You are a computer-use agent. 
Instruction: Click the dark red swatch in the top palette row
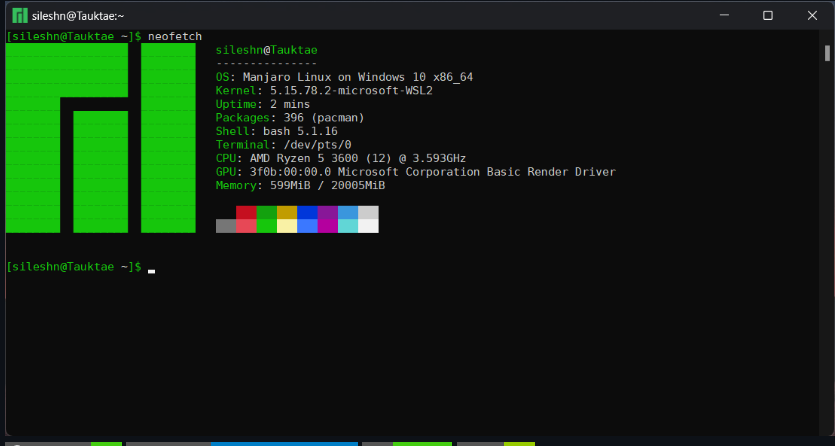246,212
